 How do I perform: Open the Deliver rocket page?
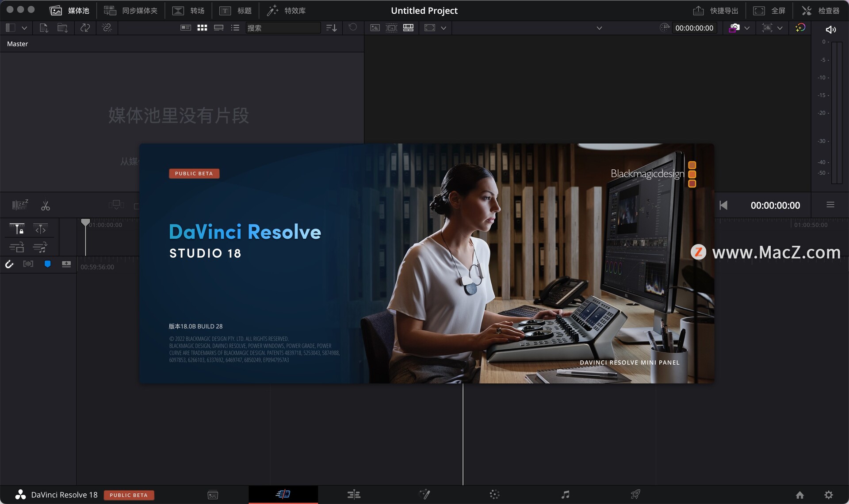click(635, 494)
